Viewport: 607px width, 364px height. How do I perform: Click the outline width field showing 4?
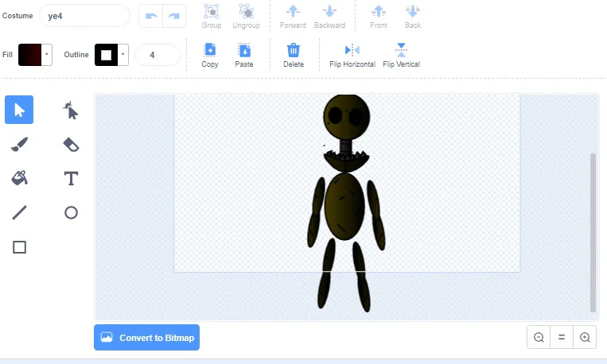158,55
